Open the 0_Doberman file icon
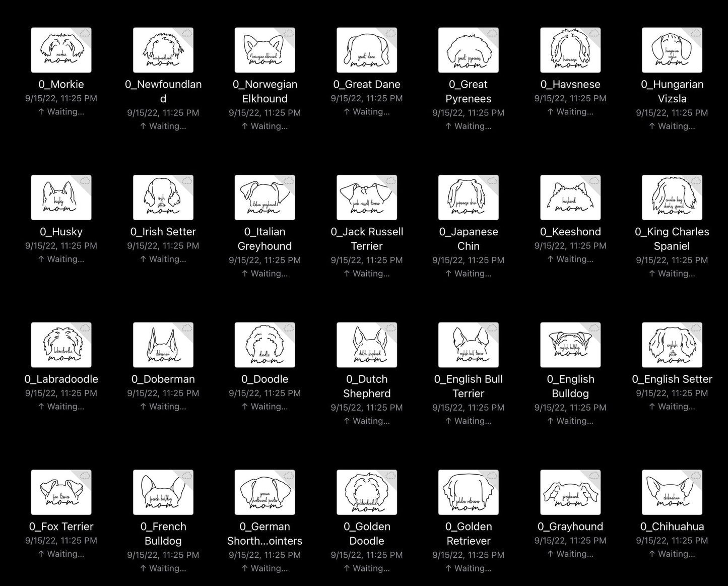Image resolution: width=728 pixels, height=586 pixels. point(163,345)
